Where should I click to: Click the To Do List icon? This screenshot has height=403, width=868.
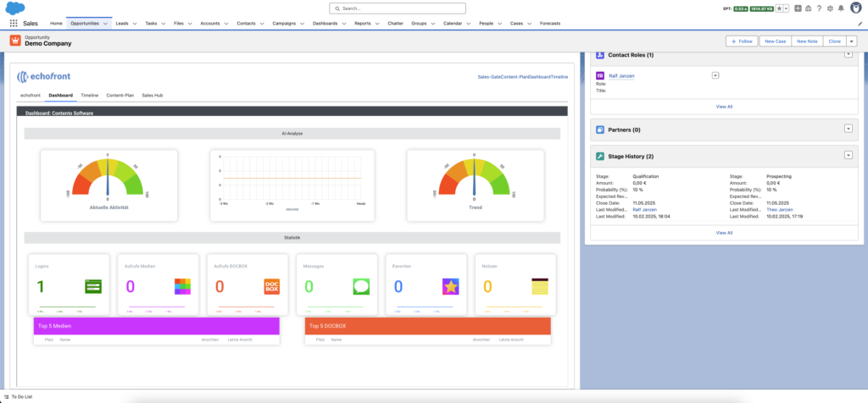(x=7, y=396)
